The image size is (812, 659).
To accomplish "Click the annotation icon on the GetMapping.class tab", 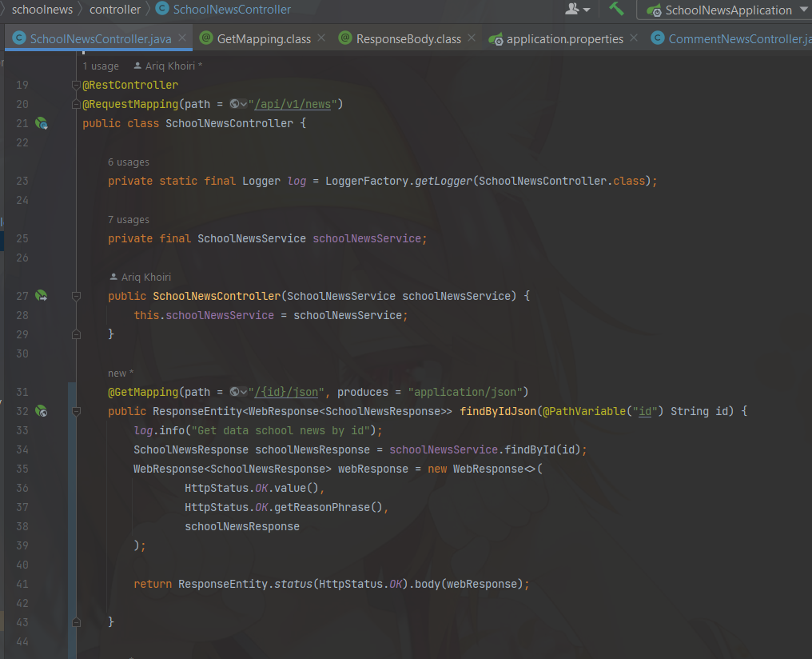I will click(207, 38).
